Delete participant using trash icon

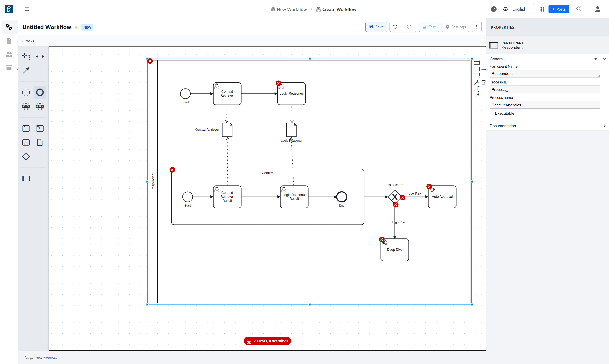click(483, 82)
